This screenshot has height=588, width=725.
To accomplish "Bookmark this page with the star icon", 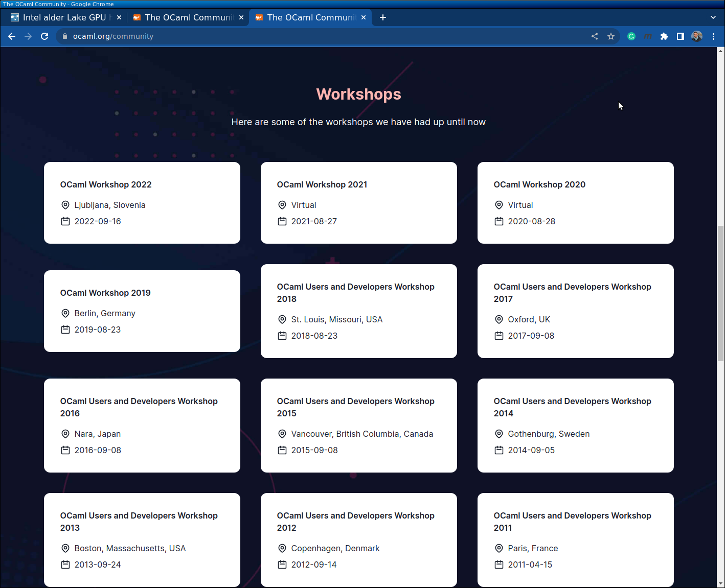I will coord(611,36).
